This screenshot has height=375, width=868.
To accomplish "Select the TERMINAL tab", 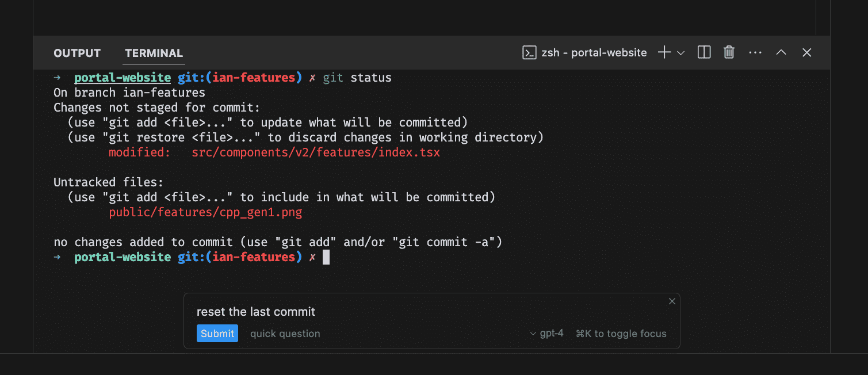I will click(x=154, y=53).
